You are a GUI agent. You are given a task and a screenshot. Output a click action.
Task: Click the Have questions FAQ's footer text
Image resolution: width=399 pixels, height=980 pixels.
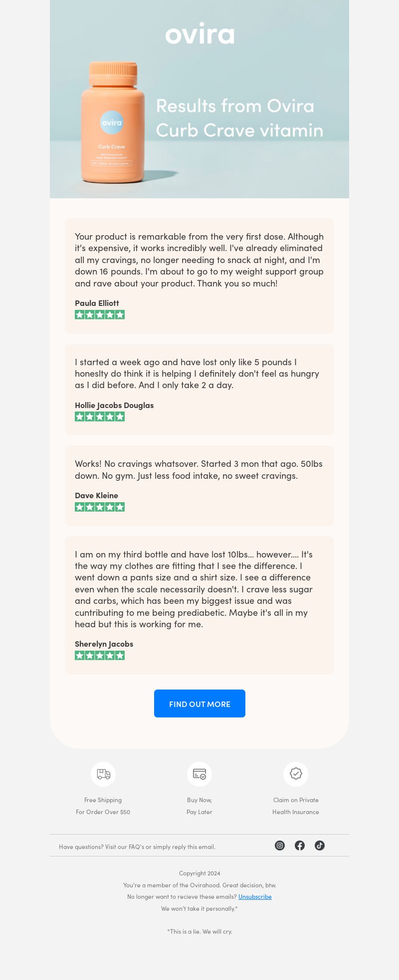[x=137, y=846]
